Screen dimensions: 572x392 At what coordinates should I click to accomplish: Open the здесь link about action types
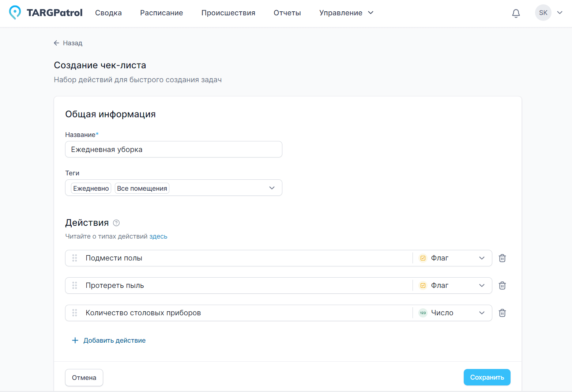tap(158, 236)
